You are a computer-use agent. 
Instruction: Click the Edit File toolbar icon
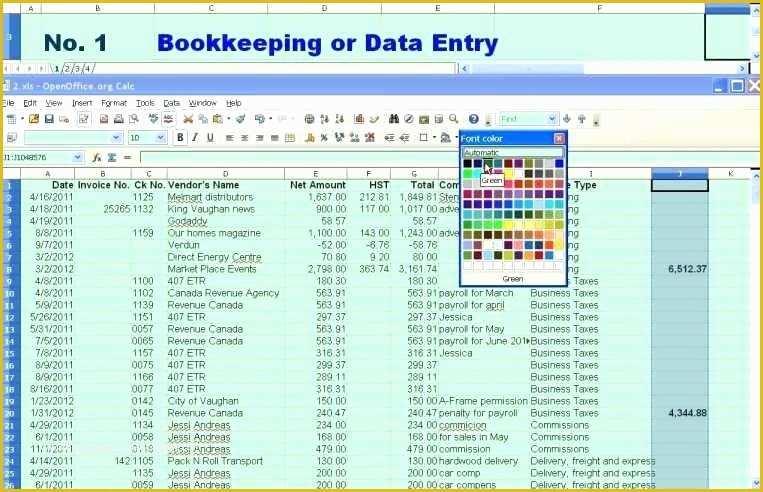coord(84,119)
